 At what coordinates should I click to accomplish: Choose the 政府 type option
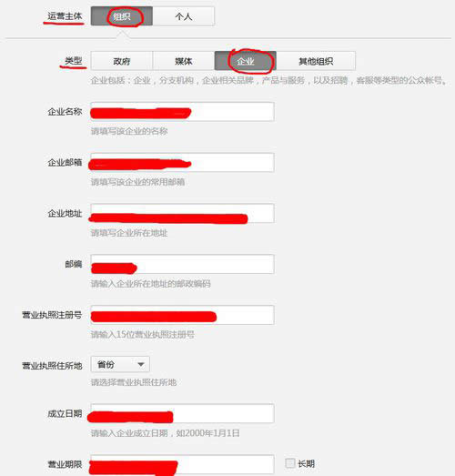click(122, 61)
